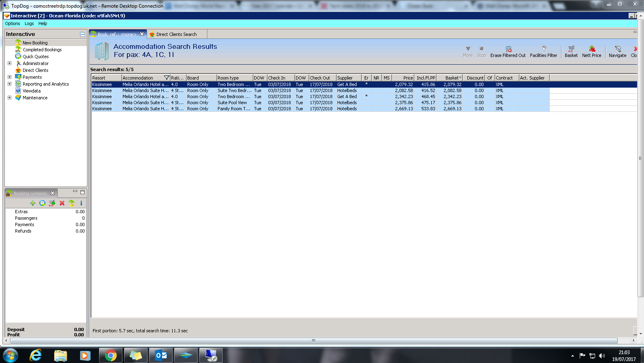The height and width of the screenshot is (363, 644).
Task: Click the clock quick quote icon in Booking contents
Action: click(42, 203)
